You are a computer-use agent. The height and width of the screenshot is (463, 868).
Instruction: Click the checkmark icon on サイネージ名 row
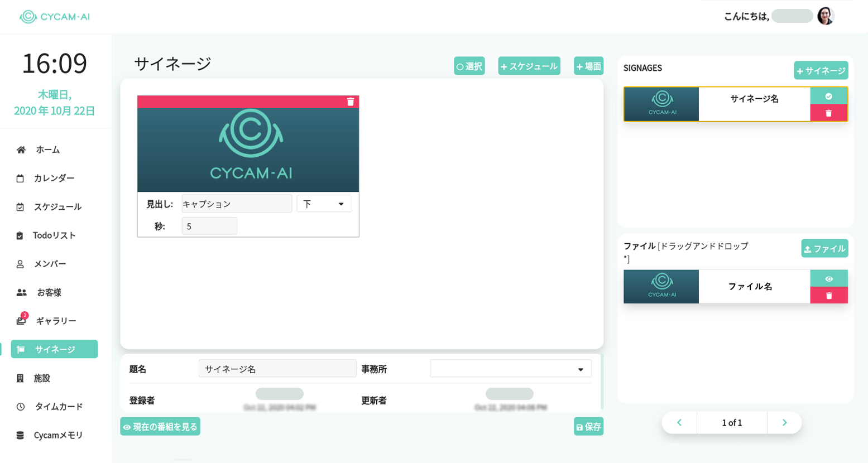829,96
